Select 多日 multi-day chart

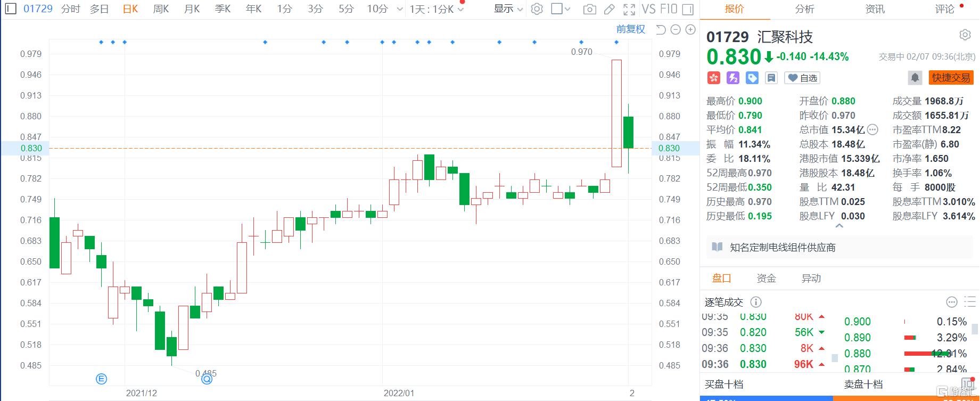click(99, 9)
